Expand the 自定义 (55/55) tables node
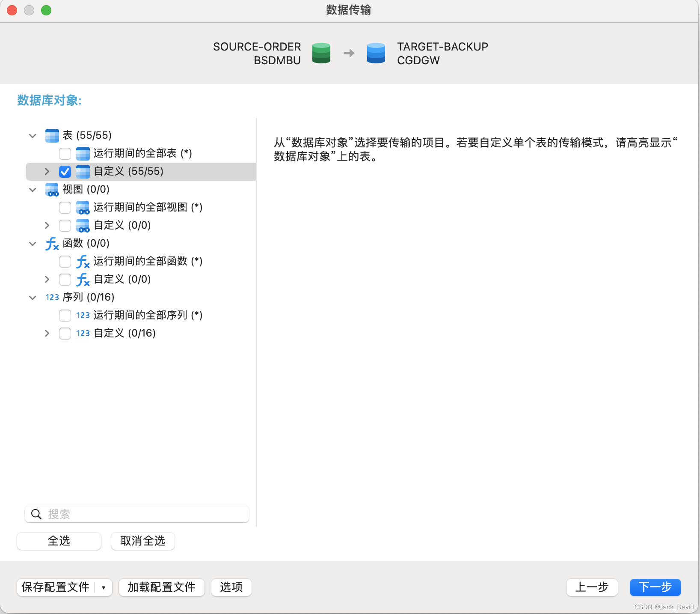This screenshot has width=700, height=614. click(x=47, y=171)
